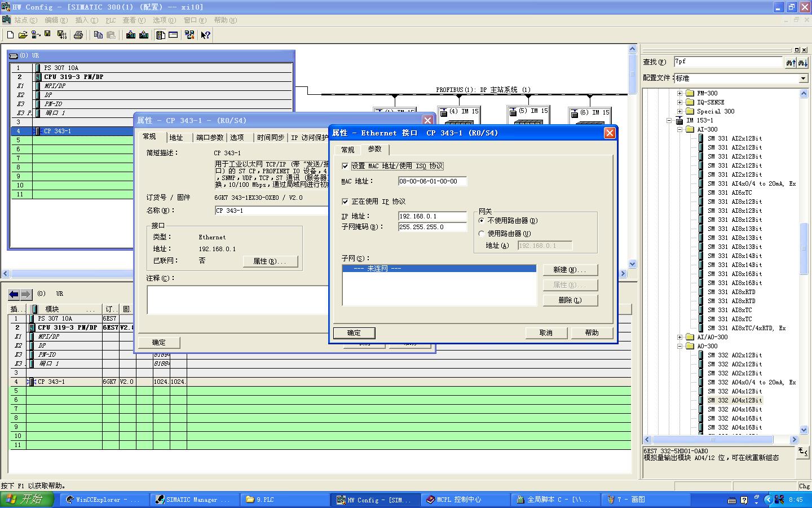This screenshot has width=812, height=508.
Task: Click the catalog info icon at bottom right
Action: click(x=803, y=452)
